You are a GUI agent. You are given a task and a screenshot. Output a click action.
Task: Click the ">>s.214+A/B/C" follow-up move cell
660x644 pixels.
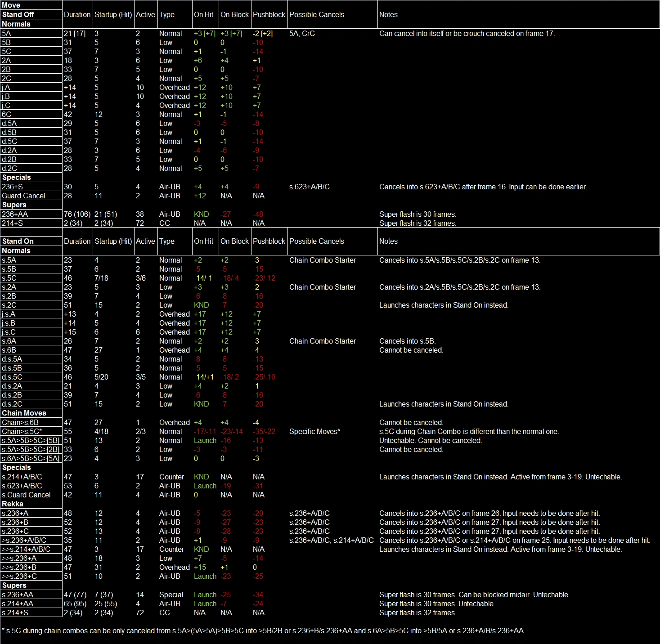pos(31,549)
